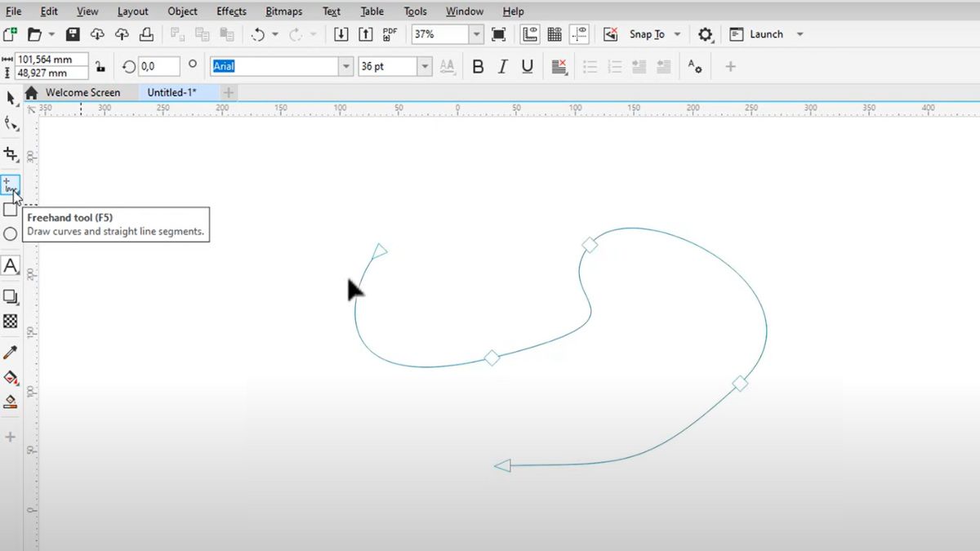Select the Pick tool
The width and height of the screenshot is (980, 551).
pyautogui.click(x=11, y=99)
